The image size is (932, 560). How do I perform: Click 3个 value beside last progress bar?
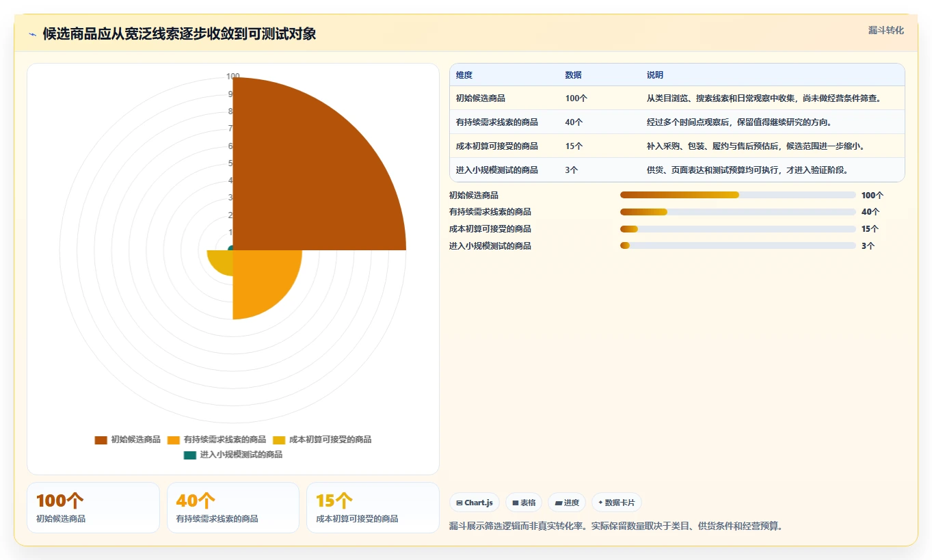pos(868,245)
